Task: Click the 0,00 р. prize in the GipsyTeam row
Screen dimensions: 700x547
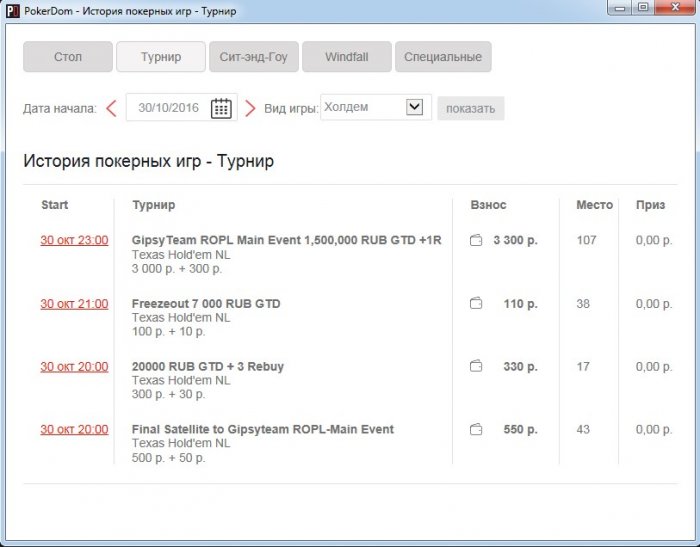Action: pos(654,240)
